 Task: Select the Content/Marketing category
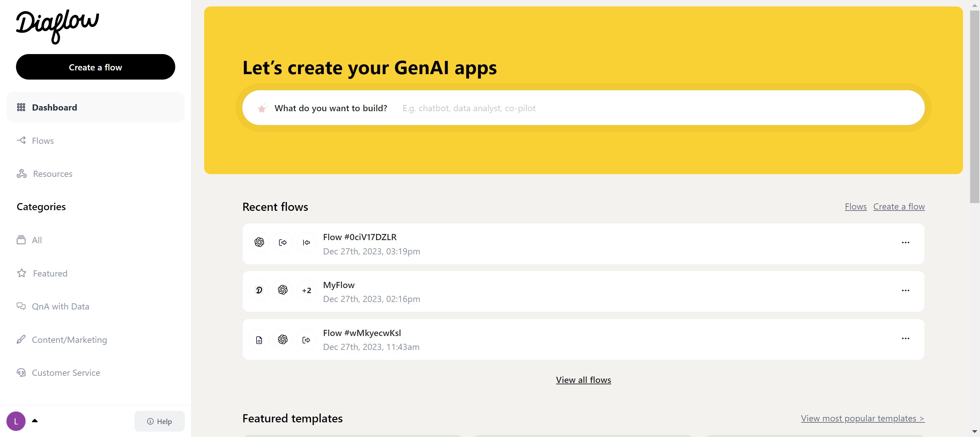point(69,340)
